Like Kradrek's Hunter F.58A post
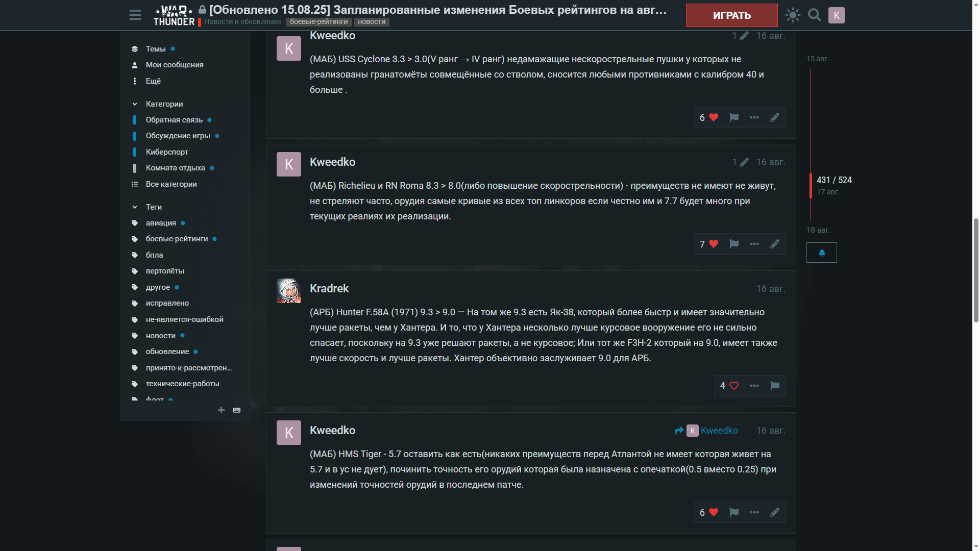The width and height of the screenshot is (980, 551). click(729, 386)
